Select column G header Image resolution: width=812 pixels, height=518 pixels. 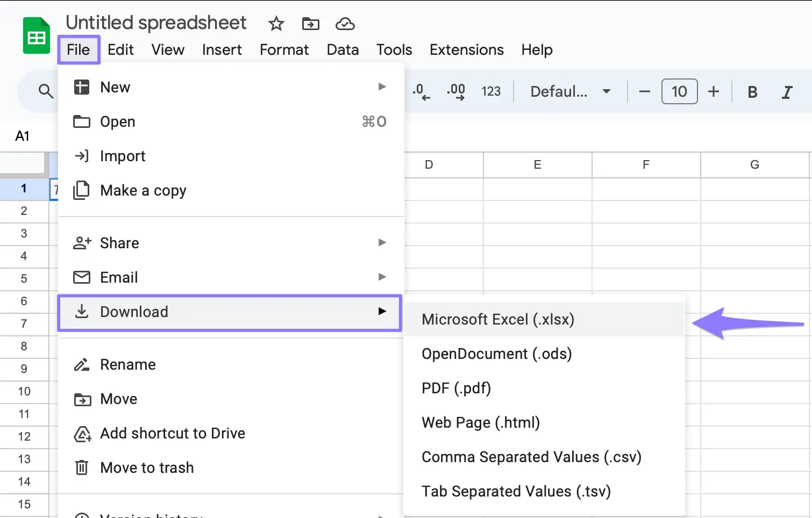pos(754,165)
